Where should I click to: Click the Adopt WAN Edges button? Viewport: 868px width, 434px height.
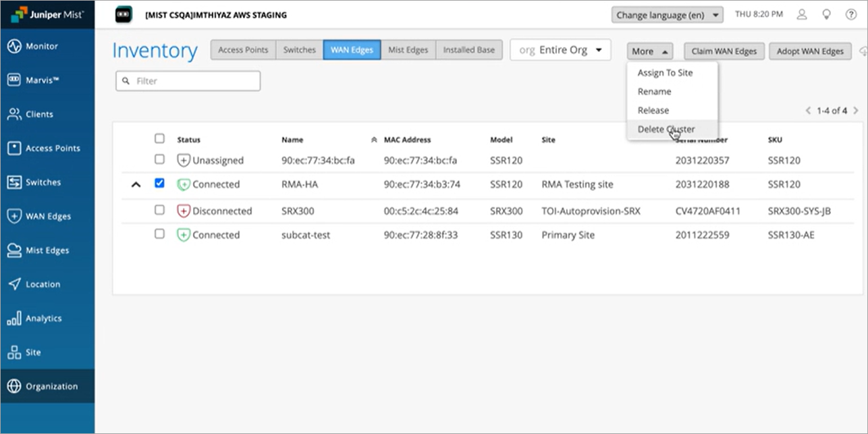[x=810, y=51]
